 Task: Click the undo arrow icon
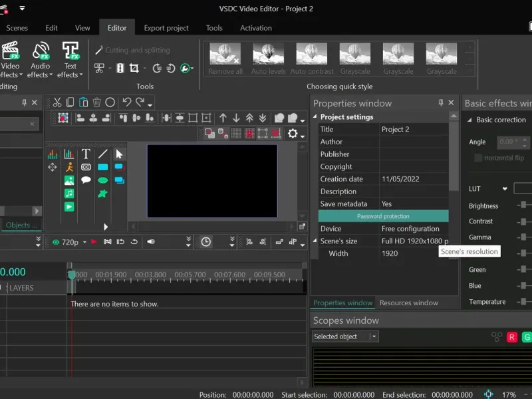coord(126,102)
